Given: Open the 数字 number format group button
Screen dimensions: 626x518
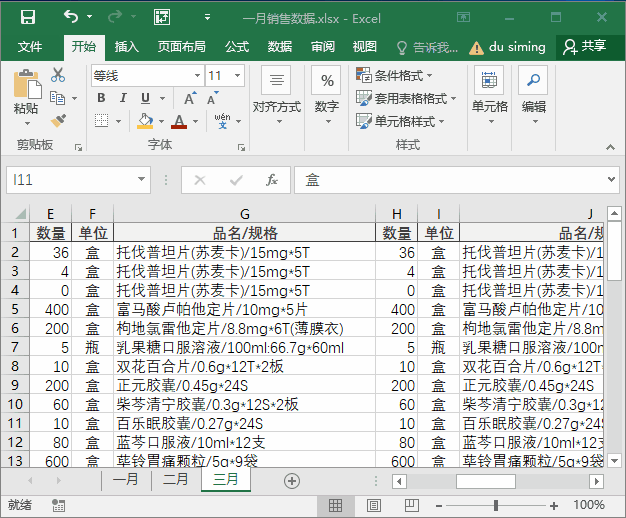Looking at the screenshot, I should pos(327,96).
